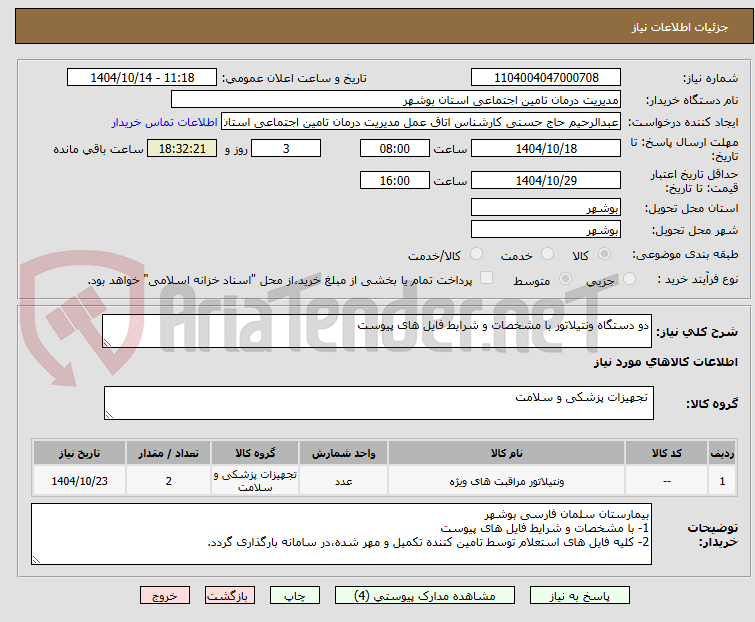
Task: Click the ردیف column header
Action: [722, 453]
